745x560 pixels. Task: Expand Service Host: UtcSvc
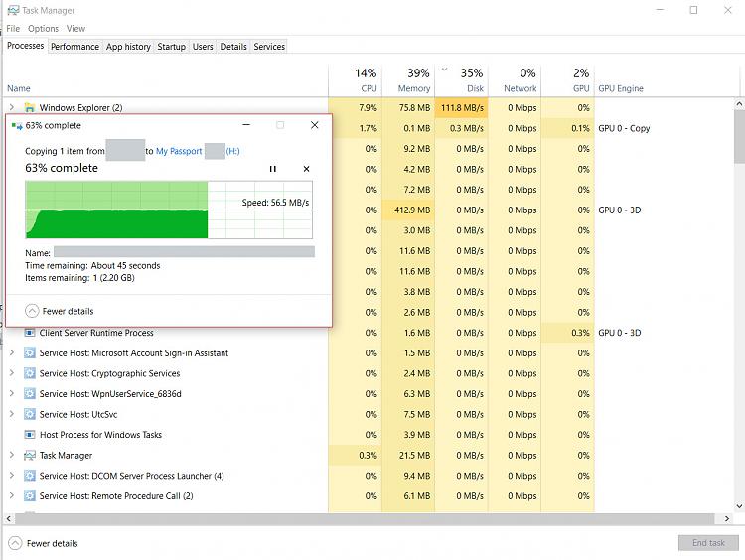[x=12, y=414]
